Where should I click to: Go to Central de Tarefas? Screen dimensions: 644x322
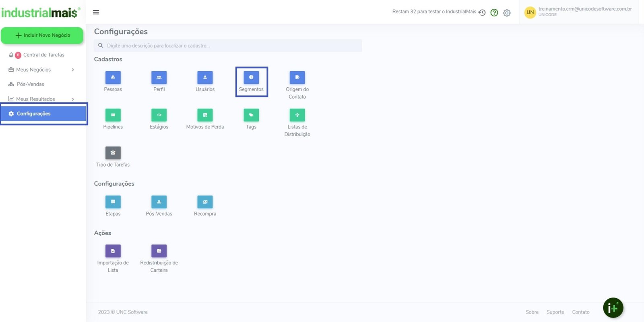tap(43, 55)
